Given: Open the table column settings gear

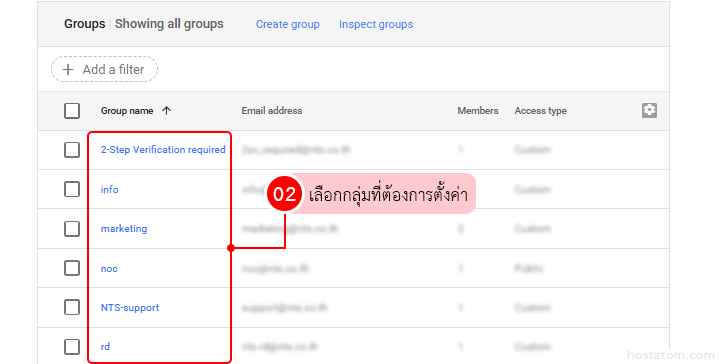Looking at the screenshot, I should (649, 110).
